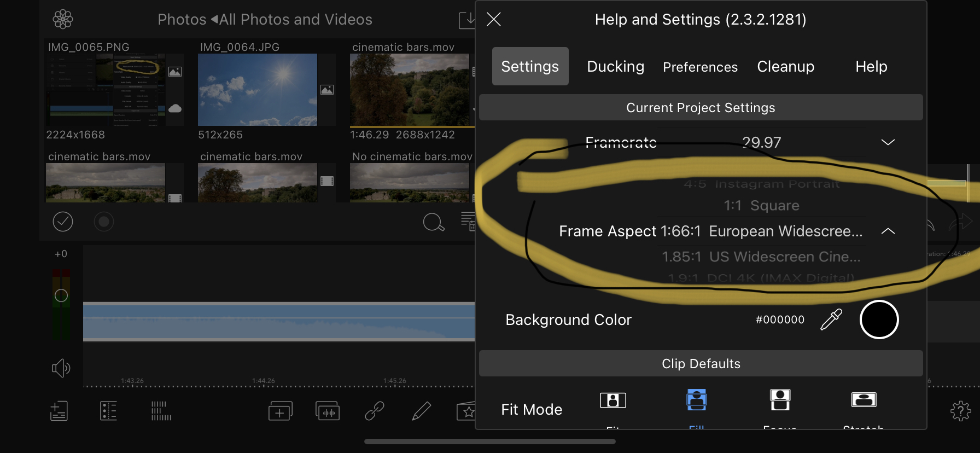Image resolution: width=980 pixels, height=453 pixels.
Task: Toggle the checkmark multi-select circle
Action: pos(63,222)
